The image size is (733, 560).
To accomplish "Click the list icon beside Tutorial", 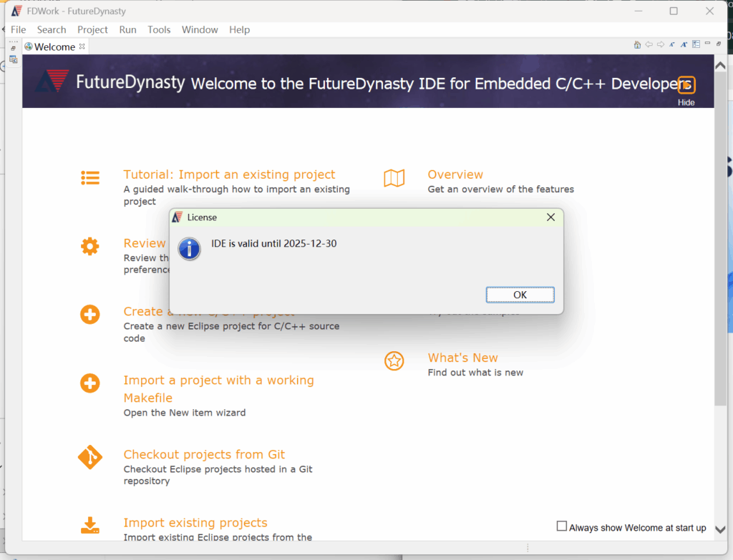I will click(89, 178).
